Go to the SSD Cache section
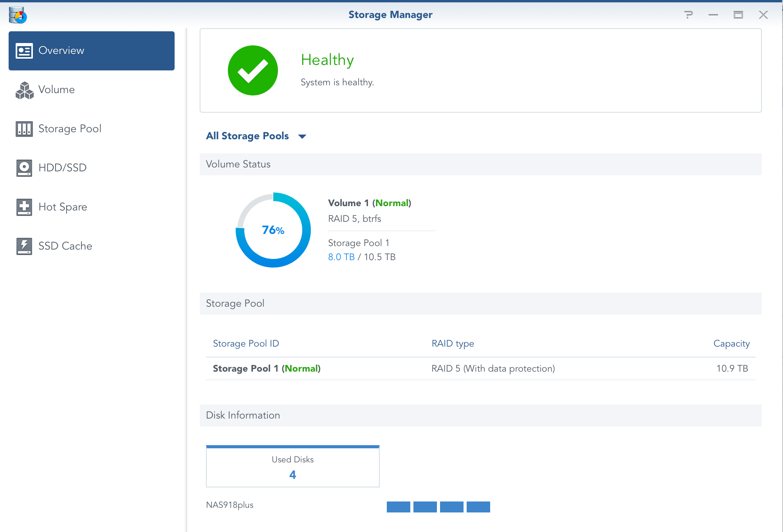The height and width of the screenshot is (532, 783). 65,246
